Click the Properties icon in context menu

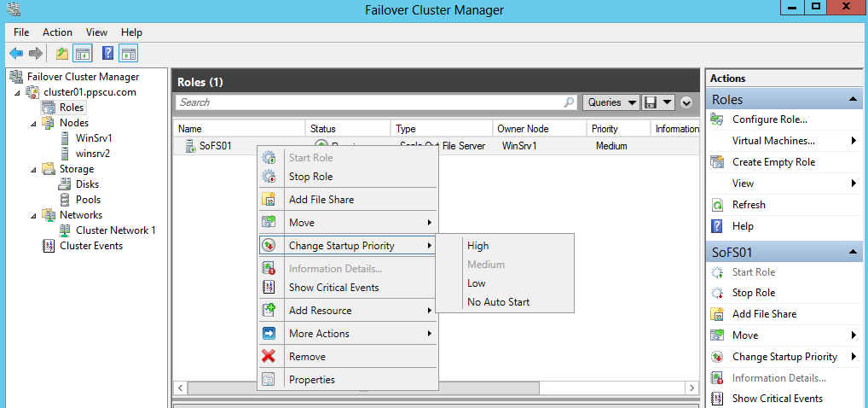coord(269,380)
